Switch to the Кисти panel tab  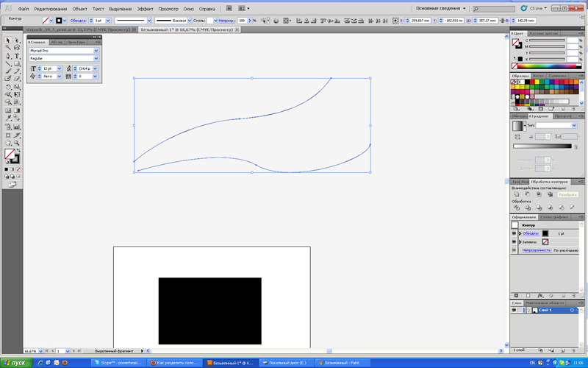click(x=538, y=76)
